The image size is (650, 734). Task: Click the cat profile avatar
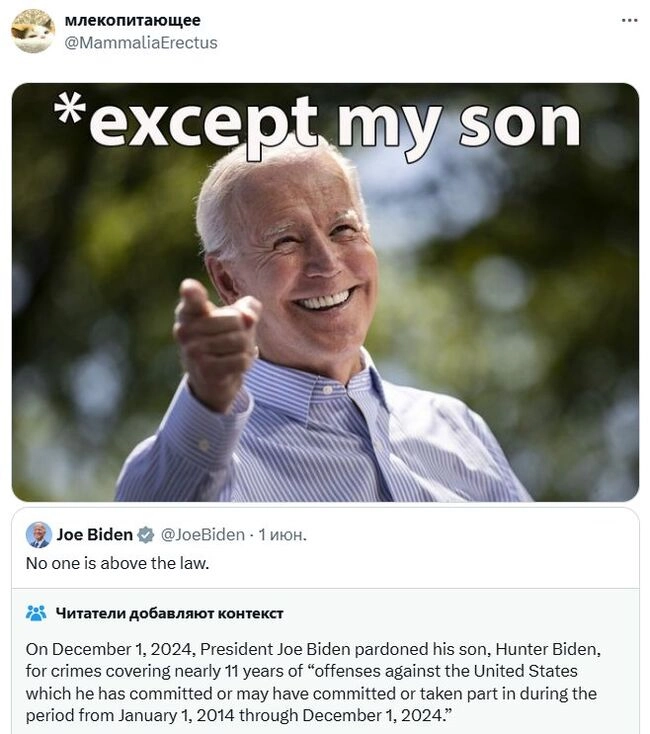click(33, 31)
